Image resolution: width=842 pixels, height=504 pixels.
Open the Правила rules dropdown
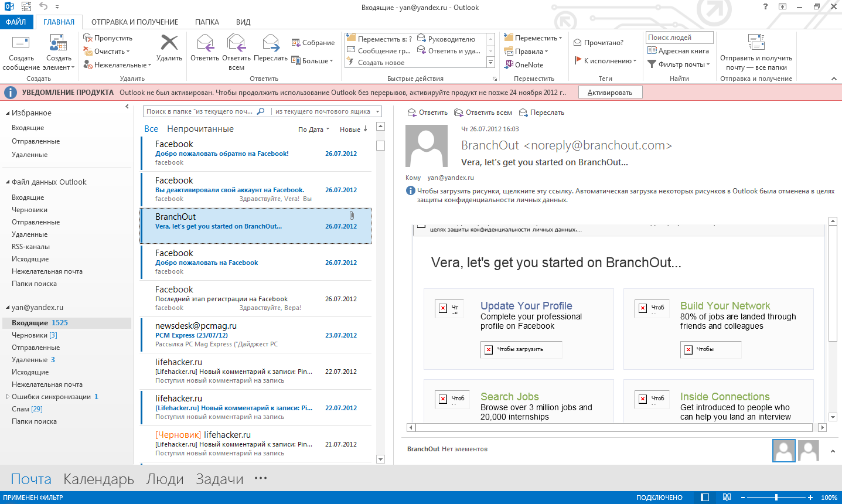pyautogui.click(x=526, y=52)
